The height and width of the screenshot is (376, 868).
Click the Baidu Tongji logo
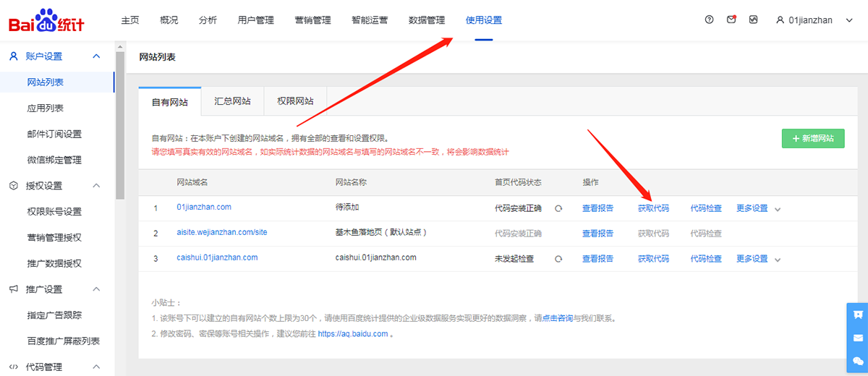(46, 21)
